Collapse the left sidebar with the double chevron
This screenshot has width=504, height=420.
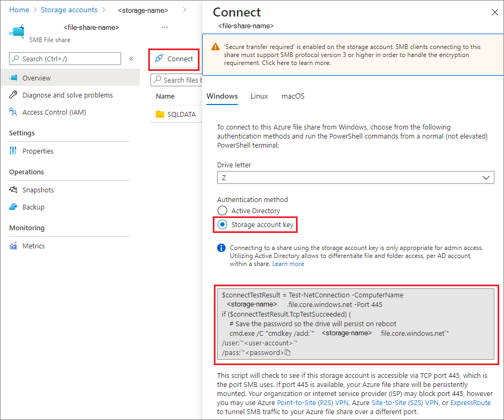[x=131, y=59]
